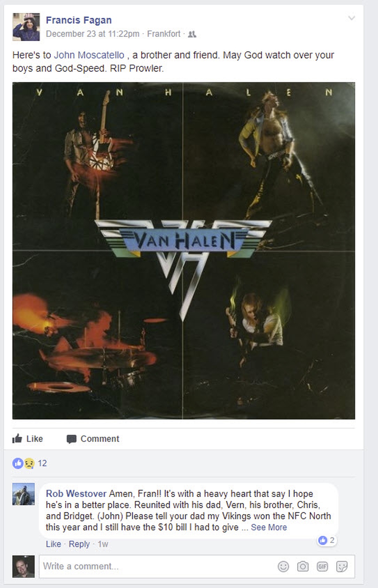The image size is (378, 588).
Task: Open the John Moscatello tagged profile
Action: pyautogui.click(x=89, y=55)
